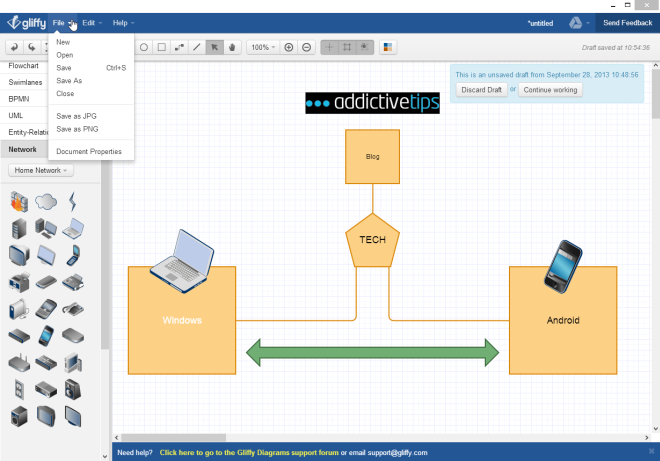Open the color theme swatch button

click(388, 47)
